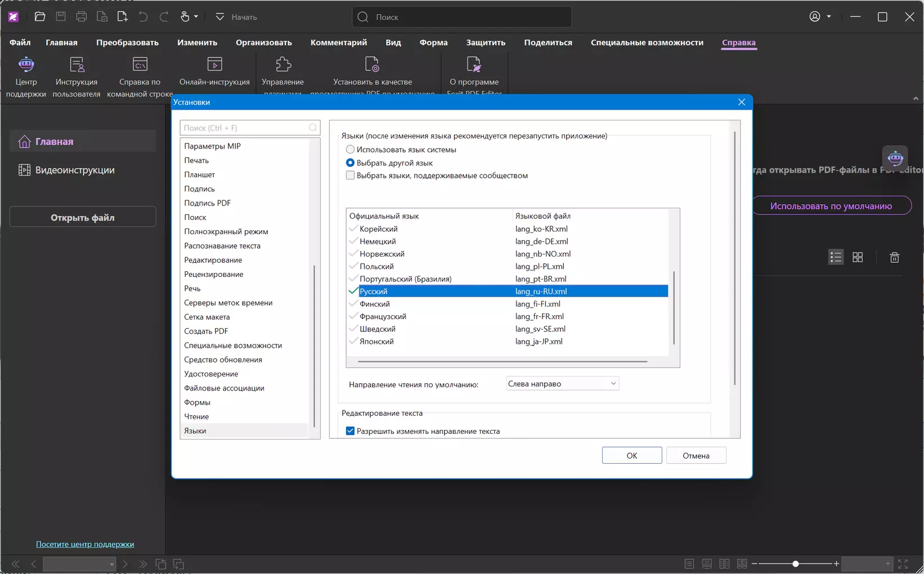The width and height of the screenshot is (924, 574).
Task: Open Направление чтения по умолчанию dropdown
Action: click(563, 384)
